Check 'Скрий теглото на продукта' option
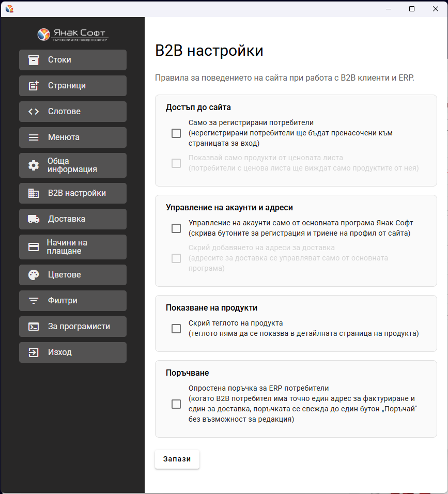 pyautogui.click(x=176, y=329)
